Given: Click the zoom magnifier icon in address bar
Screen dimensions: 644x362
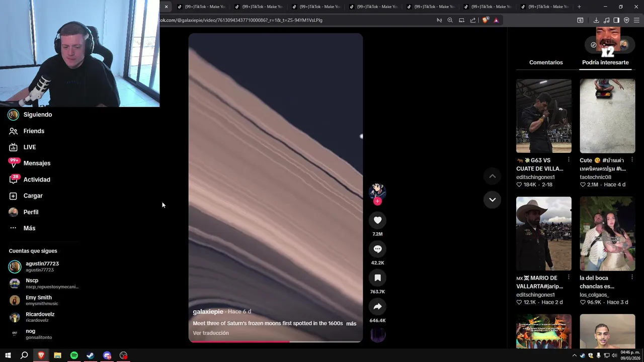Looking at the screenshot, I should (450, 20).
